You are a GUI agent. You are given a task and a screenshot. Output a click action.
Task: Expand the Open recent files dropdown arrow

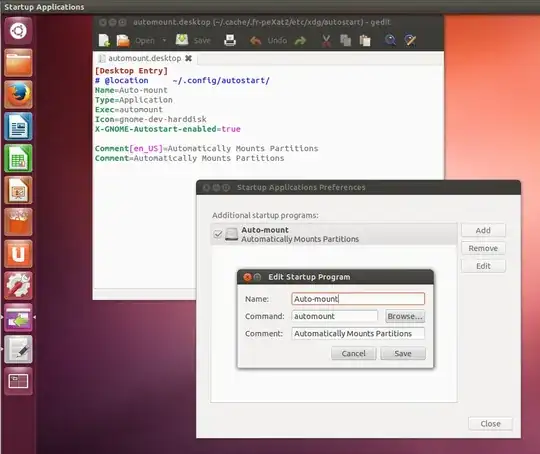pos(164,41)
